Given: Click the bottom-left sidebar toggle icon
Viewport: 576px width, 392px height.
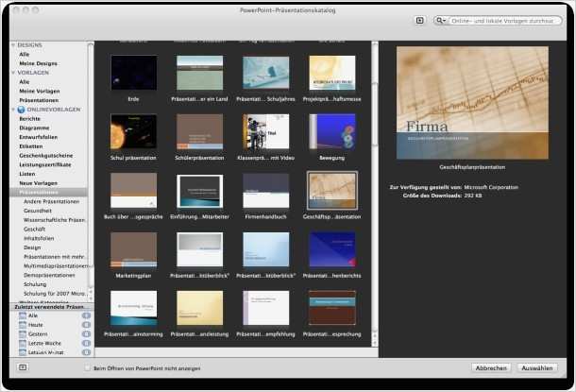Looking at the screenshot, I should pyautogui.click(x=23, y=366).
